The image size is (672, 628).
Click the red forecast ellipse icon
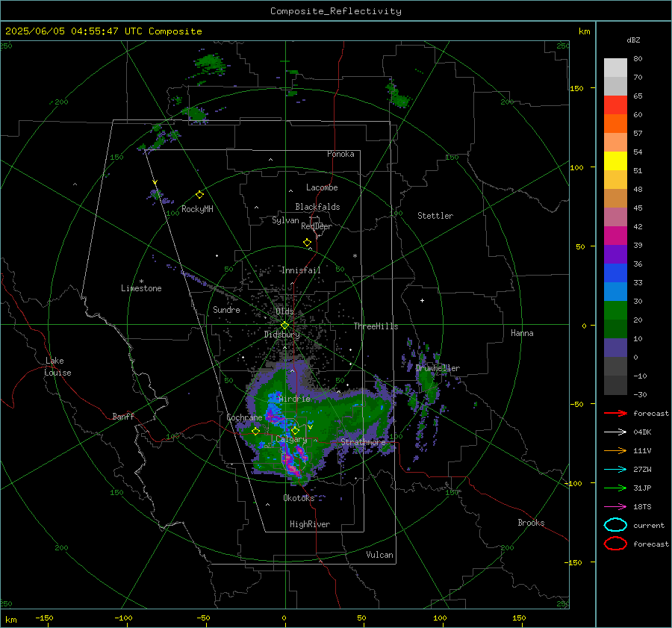[x=615, y=544]
